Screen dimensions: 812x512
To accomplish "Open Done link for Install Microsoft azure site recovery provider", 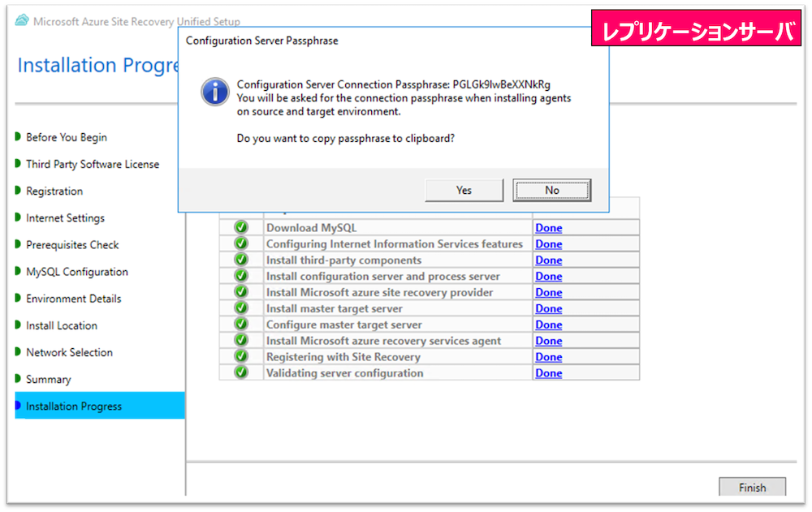I will 548,292.
